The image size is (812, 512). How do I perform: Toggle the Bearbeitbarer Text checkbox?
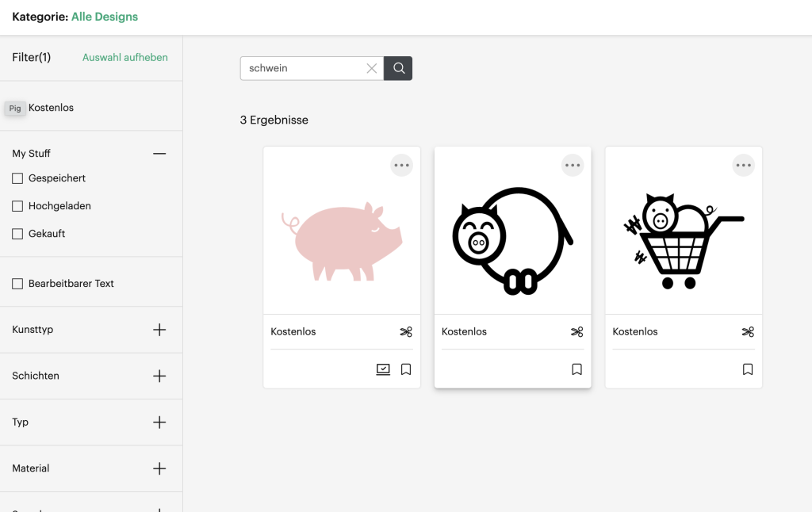[17, 284]
